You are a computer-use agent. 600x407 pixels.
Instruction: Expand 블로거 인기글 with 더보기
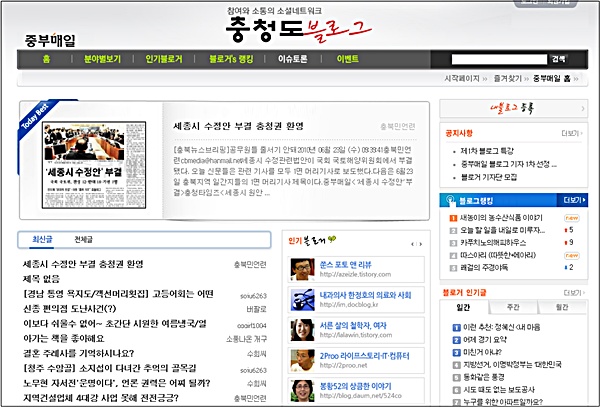point(574,293)
